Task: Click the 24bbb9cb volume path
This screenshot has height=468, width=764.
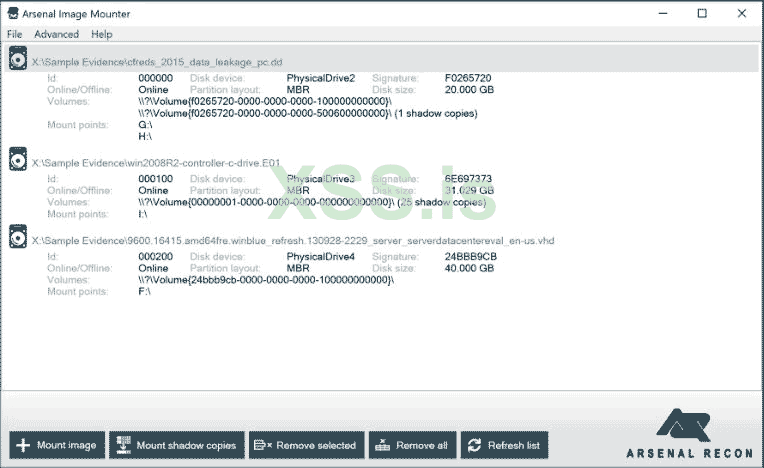Action: (x=266, y=280)
